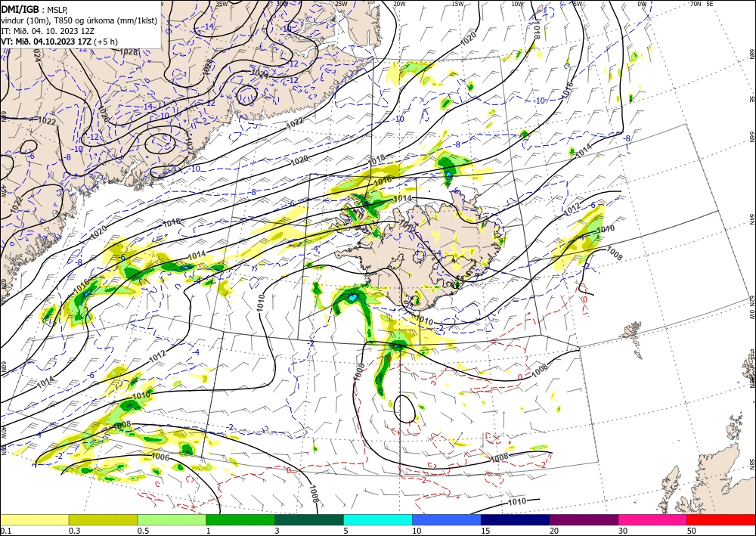The image size is (756, 536).
Task: Click the "35W" longitude label on the top edge
Action: click(x=222, y=3)
